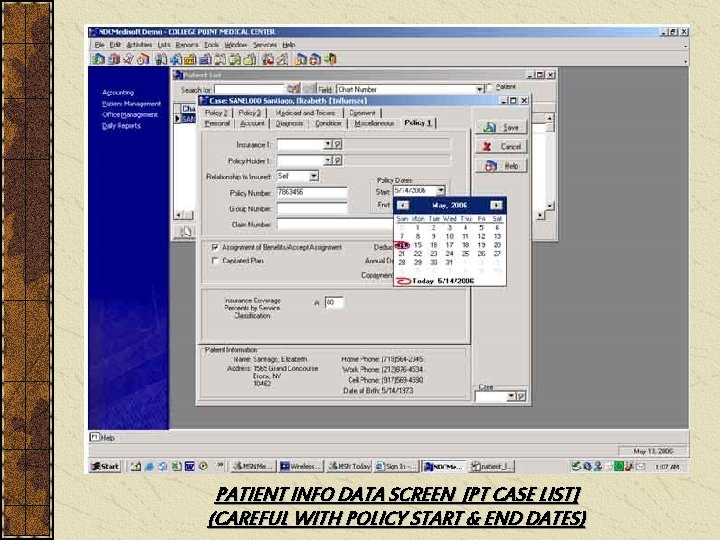
Task: Click the Patient List scroll left arrow
Action: tap(179, 214)
